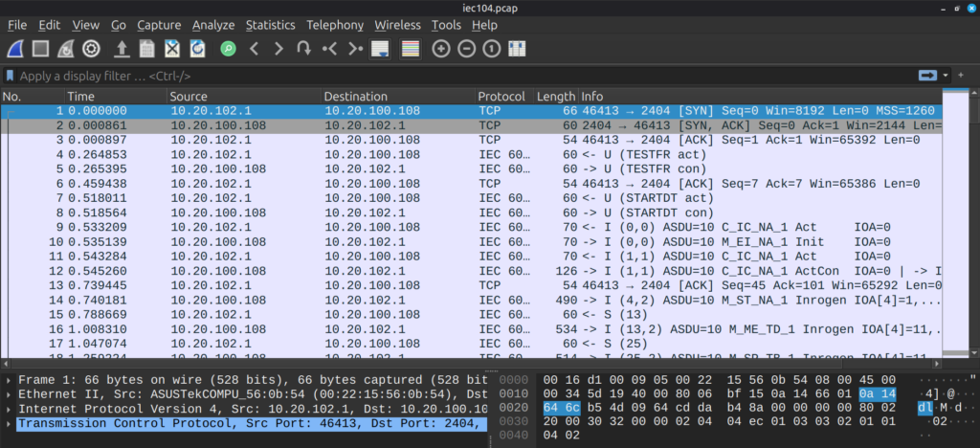Jump to the last packet
The image size is (980, 448).
355,49
